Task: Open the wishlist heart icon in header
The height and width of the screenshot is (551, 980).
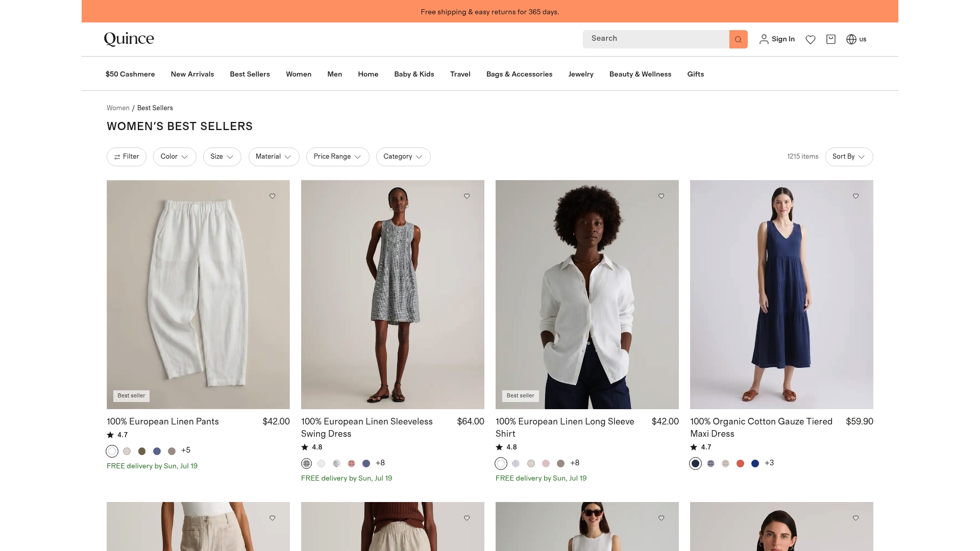Action: pyautogui.click(x=811, y=39)
